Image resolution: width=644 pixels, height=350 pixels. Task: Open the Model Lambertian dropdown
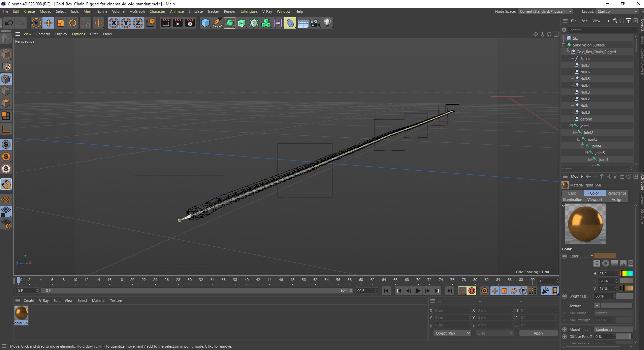pyautogui.click(x=613, y=329)
